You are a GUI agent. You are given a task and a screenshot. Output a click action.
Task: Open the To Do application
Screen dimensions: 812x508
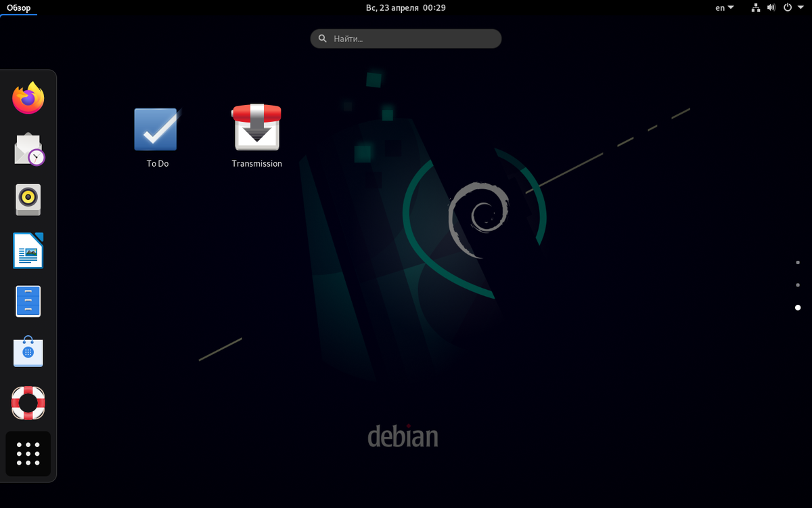156,129
